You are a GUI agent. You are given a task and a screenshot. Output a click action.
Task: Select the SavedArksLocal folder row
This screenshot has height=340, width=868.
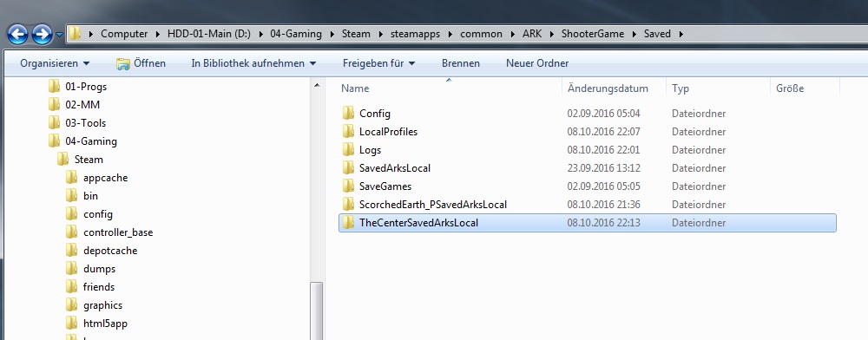click(x=587, y=168)
